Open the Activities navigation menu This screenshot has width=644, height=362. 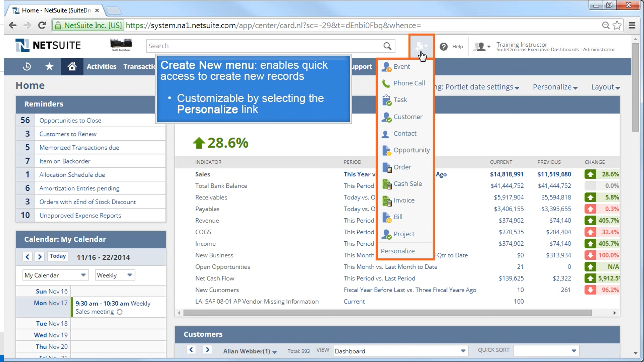[x=101, y=66]
